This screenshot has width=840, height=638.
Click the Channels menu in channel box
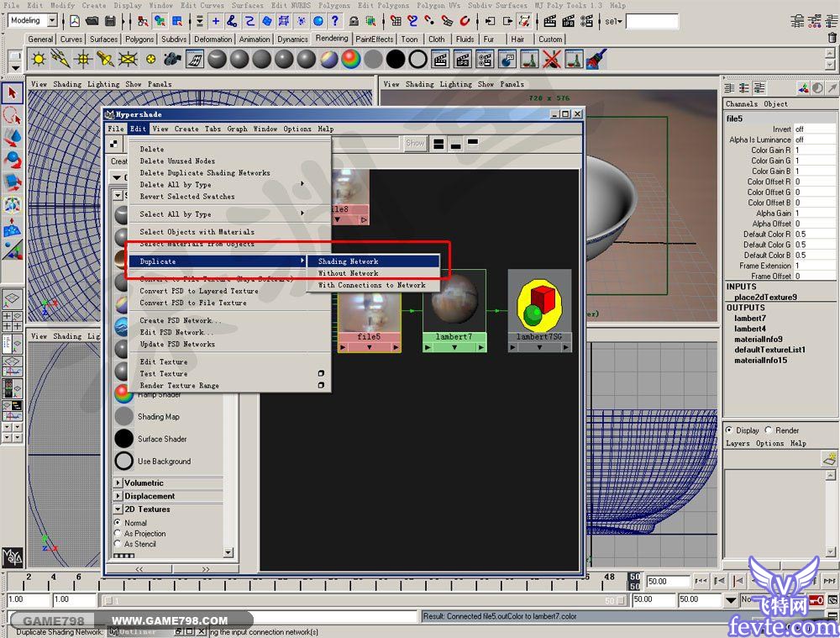tap(742, 104)
